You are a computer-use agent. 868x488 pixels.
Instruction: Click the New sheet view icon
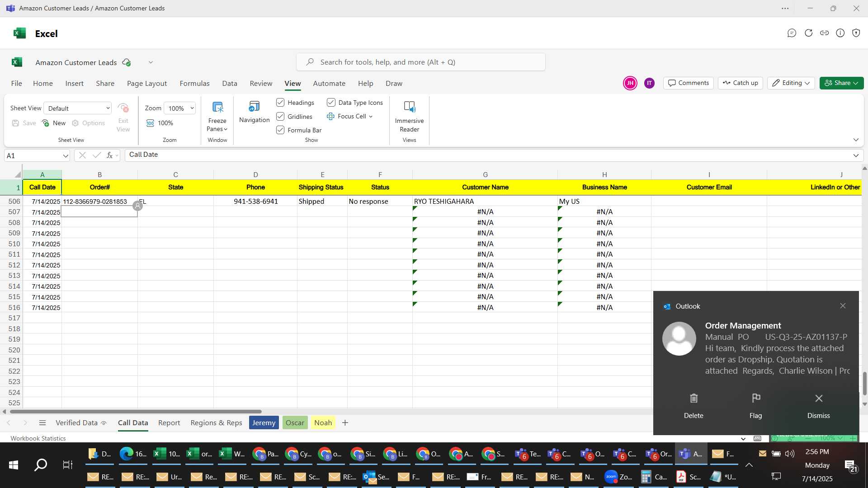click(46, 123)
